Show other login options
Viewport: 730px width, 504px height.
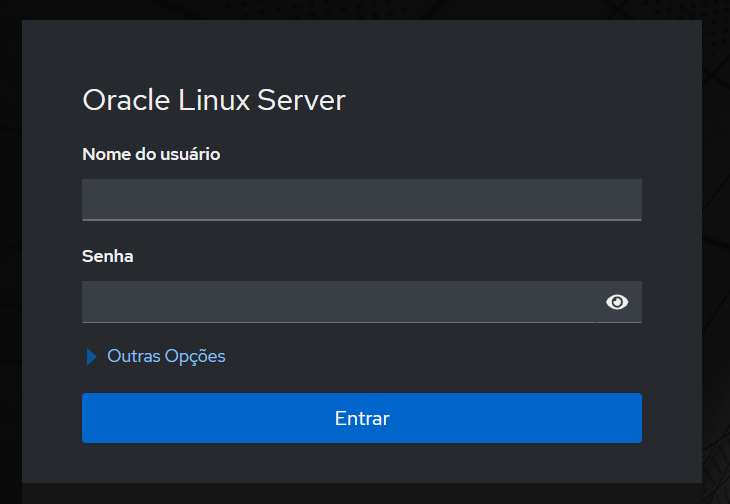(166, 356)
